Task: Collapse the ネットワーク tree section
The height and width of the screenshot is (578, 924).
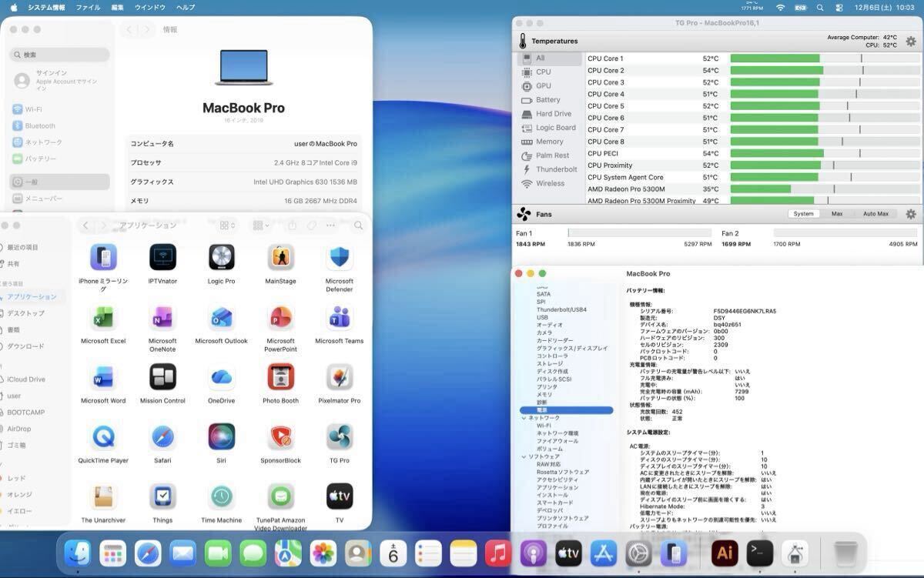Action: [x=524, y=418]
